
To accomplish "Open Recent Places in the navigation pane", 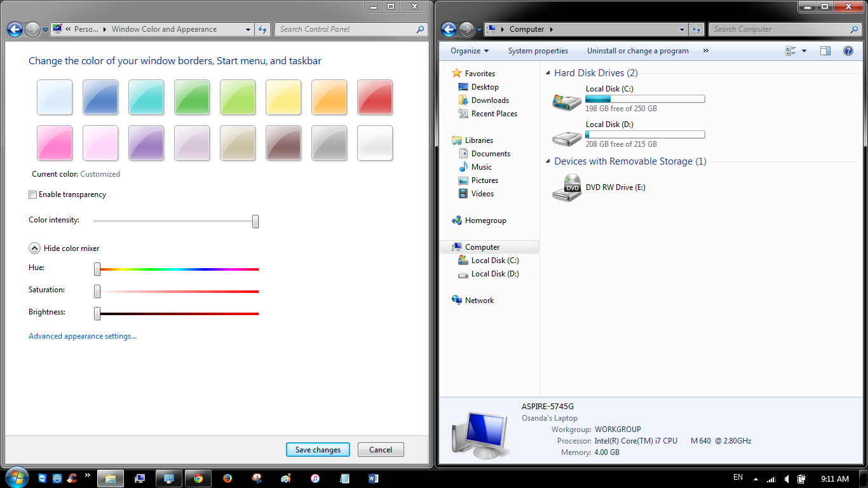I will coord(494,114).
